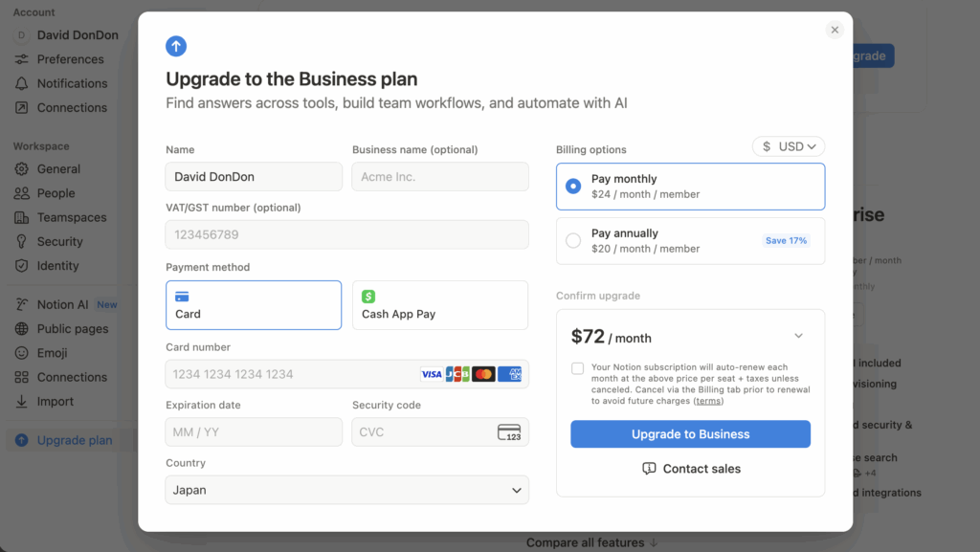The image size is (980, 552).
Task: Open the Country dropdown showing Japan
Action: pos(346,490)
